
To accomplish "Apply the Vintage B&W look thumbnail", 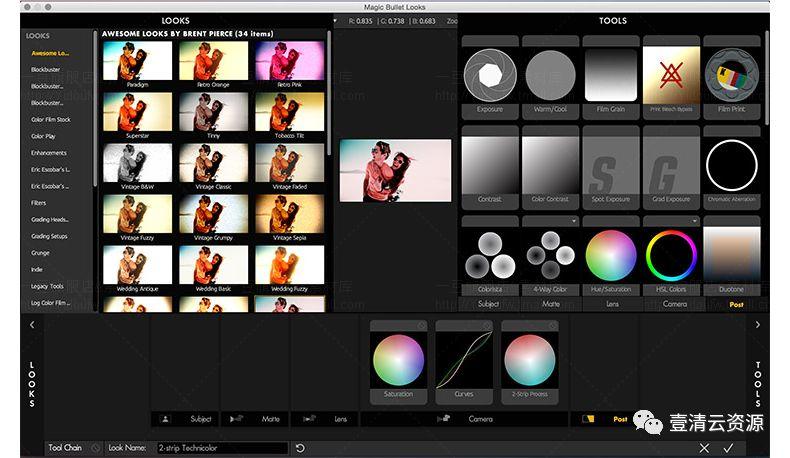I will pos(138,163).
